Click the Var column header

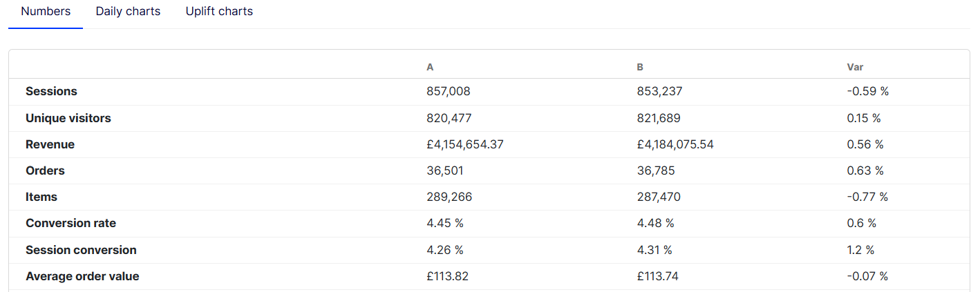(x=855, y=67)
